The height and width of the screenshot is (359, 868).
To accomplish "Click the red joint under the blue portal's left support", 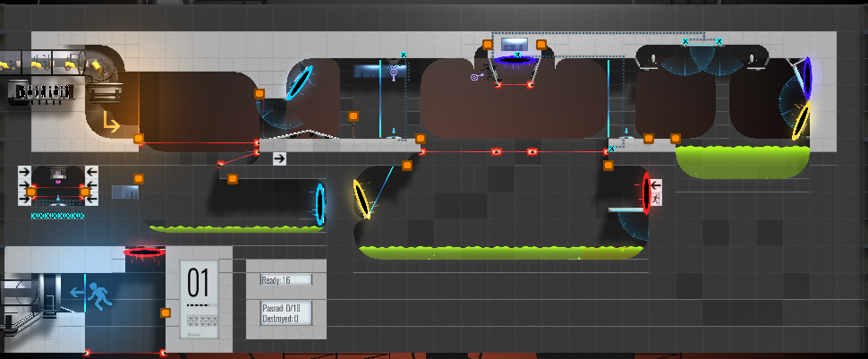I will pos(498,85).
